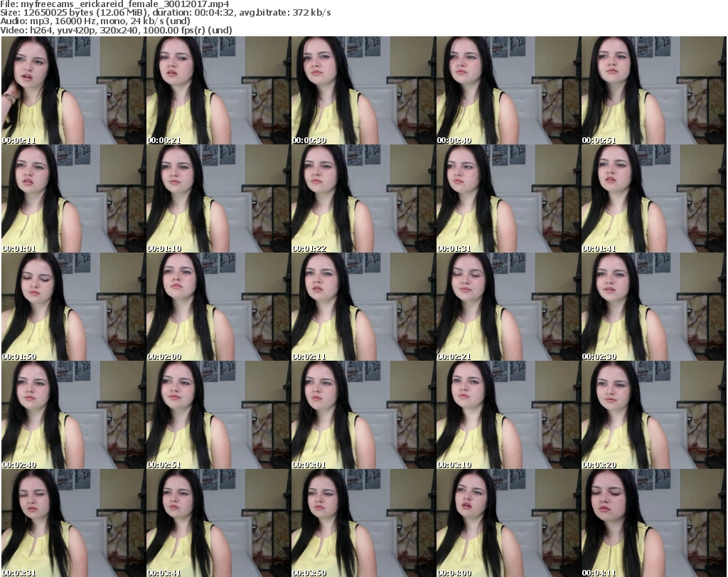Select the thumbnail stamped 00:02:51
The image size is (728, 577).
(219, 415)
